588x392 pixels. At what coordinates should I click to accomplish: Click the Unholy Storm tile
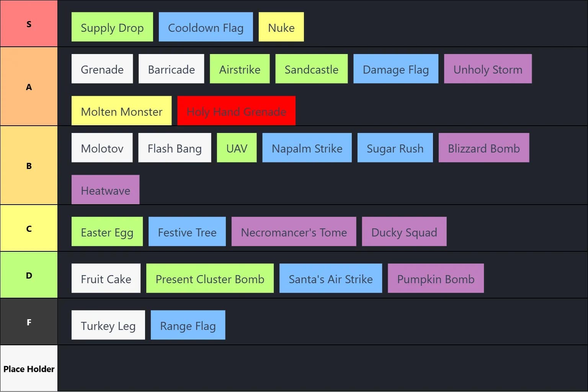point(488,69)
